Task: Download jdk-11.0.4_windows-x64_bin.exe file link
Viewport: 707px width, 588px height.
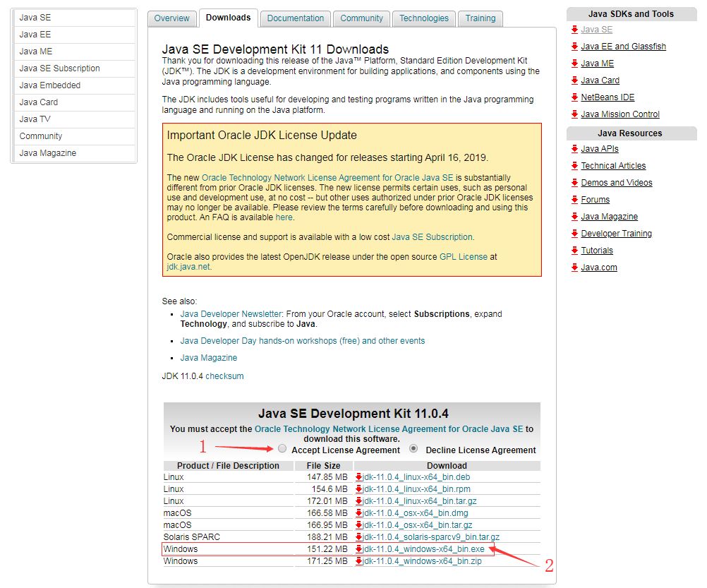Action: pyautogui.click(x=423, y=549)
